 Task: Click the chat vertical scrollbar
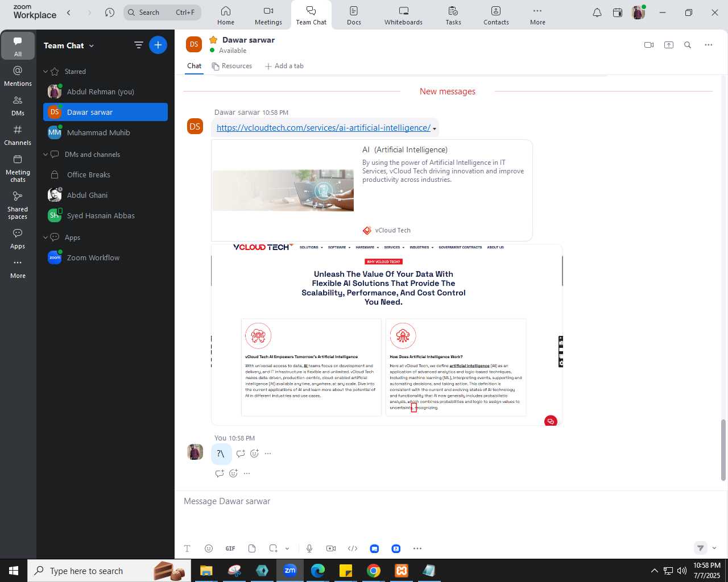tap(723, 450)
